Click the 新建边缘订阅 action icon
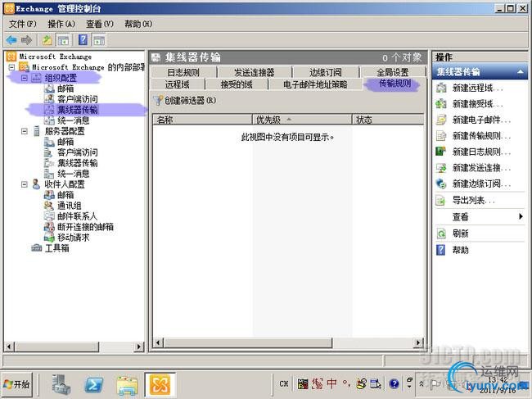The width and height of the screenshot is (532, 399). [x=441, y=184]
